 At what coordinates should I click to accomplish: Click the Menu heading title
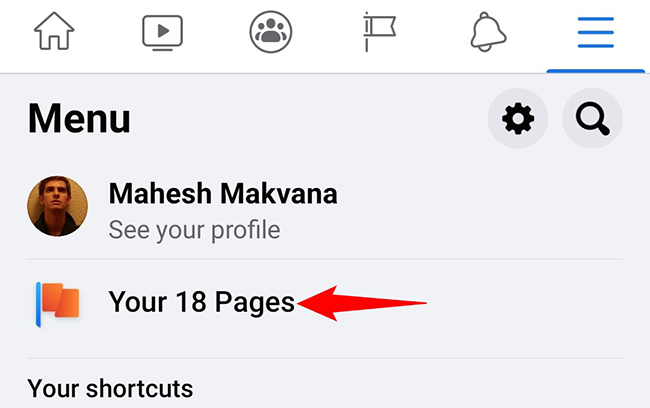click(79, 120)
